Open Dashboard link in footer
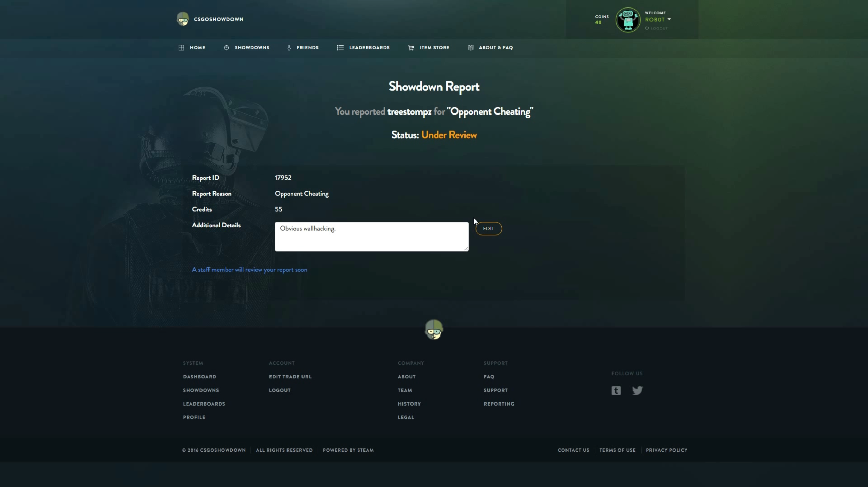This screenshot has height=487, width=868. coord(199,377)
